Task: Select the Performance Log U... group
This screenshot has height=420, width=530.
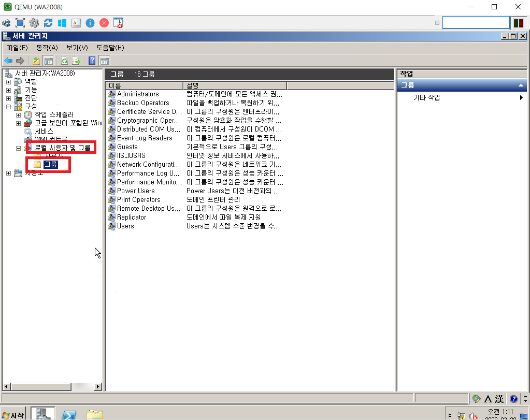Action: (148, 173)
